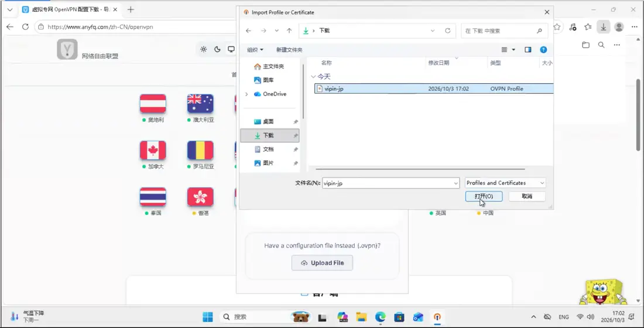Open 图片 in the navigation pane
The width and height of the screenshot is (644, 328).
(263, 163)
